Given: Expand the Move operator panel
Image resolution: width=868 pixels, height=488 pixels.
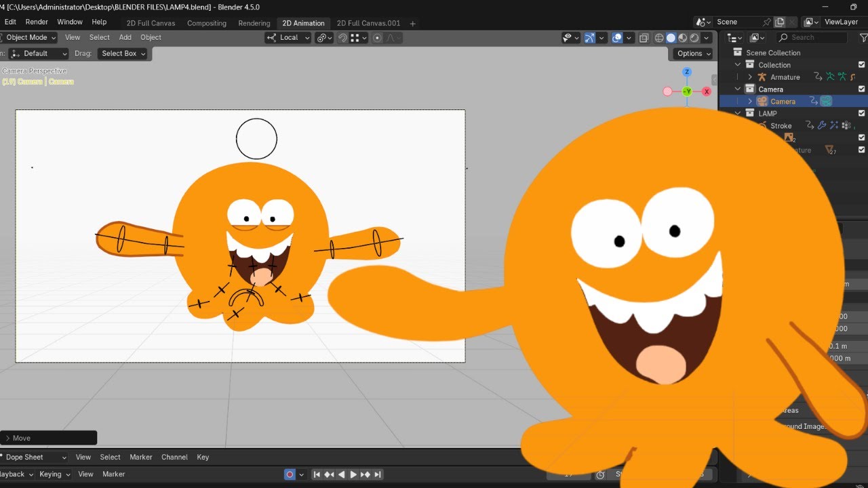Looking at the screenshot, I should click(x=7, y=438).
